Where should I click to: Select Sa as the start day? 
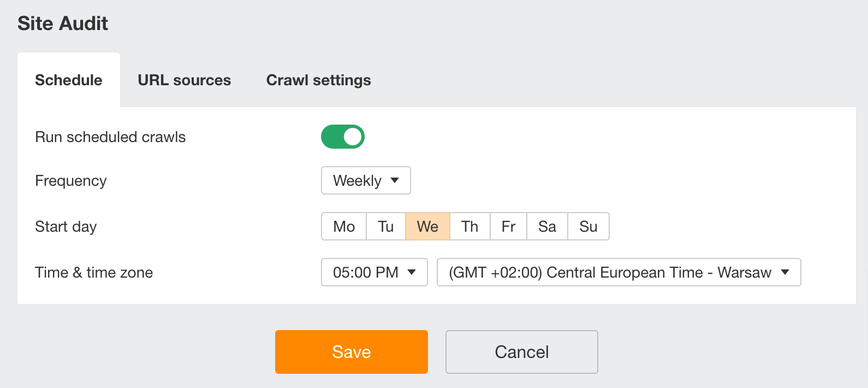[x=547, y=226]
